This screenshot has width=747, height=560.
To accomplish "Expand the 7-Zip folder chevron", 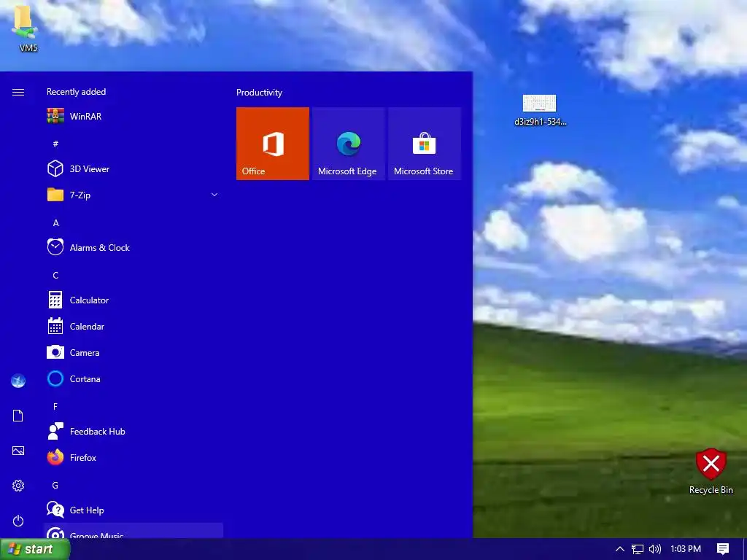I will click(214, 195).
